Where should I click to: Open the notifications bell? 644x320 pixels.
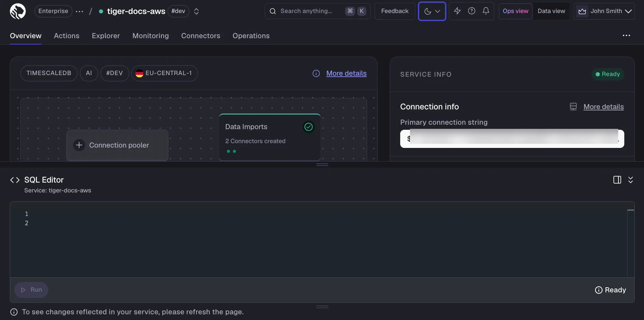(486, 11)
